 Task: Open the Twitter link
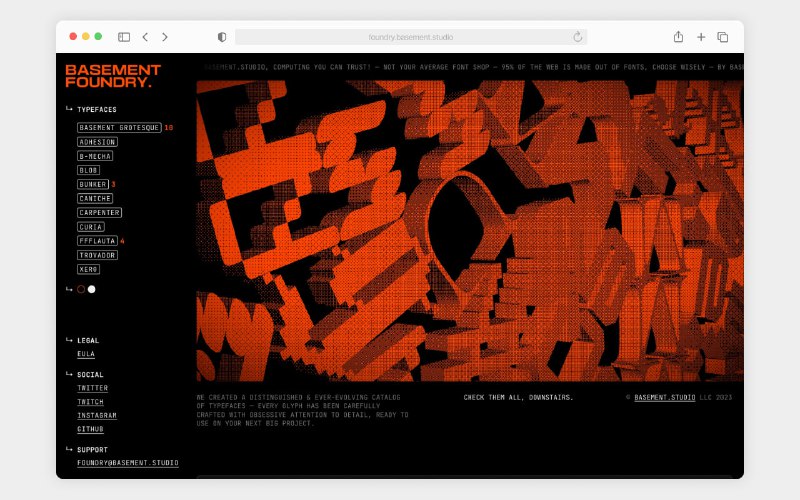tap(92, 388)
